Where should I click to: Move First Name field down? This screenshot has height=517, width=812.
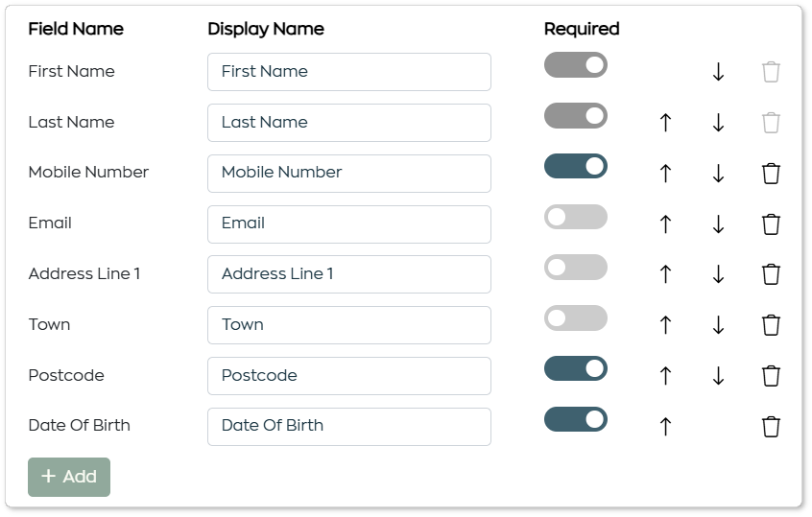pos(718,72)
